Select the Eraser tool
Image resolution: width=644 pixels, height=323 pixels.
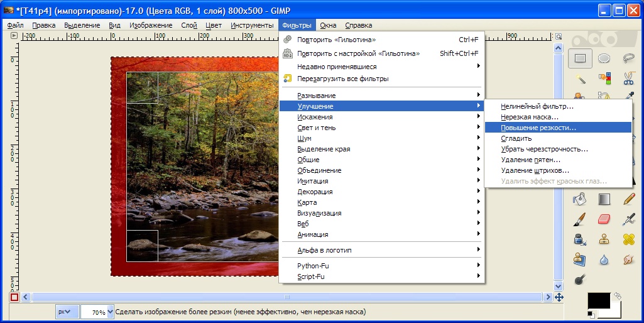point(604,219)
